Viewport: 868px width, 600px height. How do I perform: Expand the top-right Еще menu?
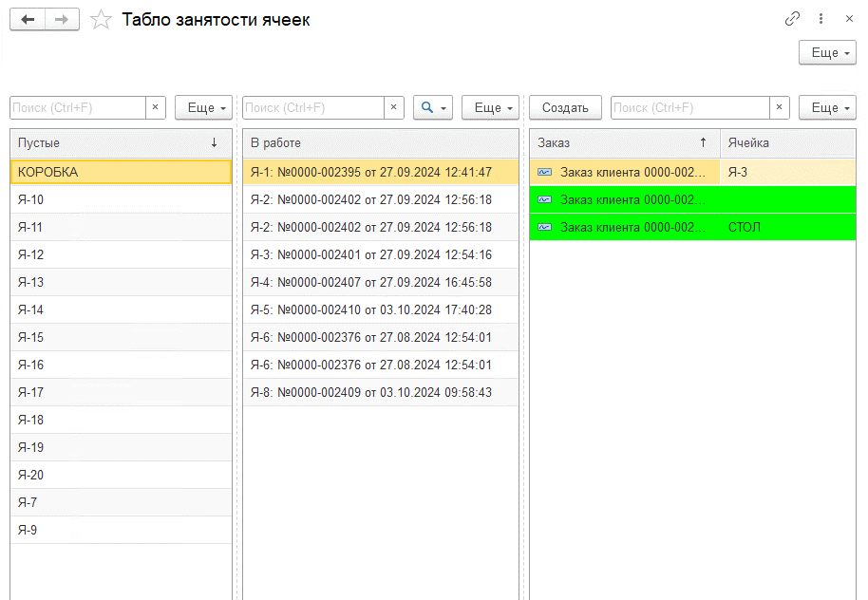point(827,53)
